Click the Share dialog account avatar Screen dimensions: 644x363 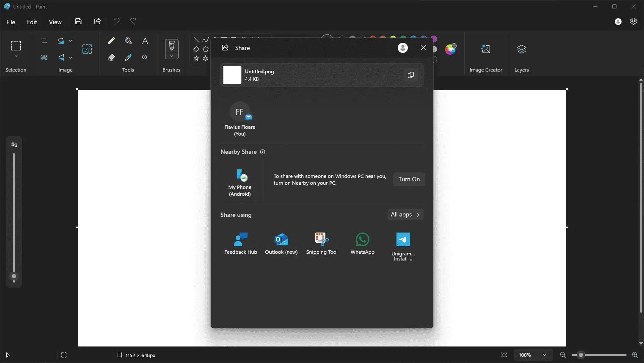click(x=403, y=48)
